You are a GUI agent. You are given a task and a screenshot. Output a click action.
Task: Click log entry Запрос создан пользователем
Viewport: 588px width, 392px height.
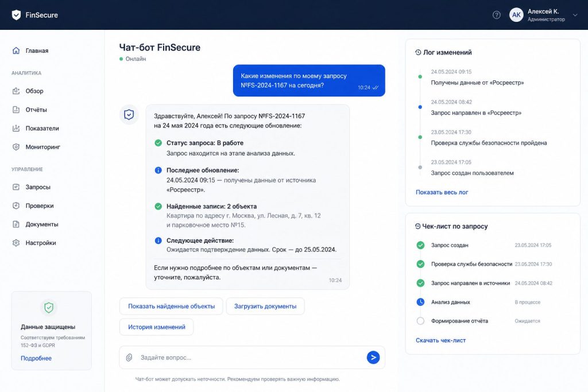(x=472, y=173)
